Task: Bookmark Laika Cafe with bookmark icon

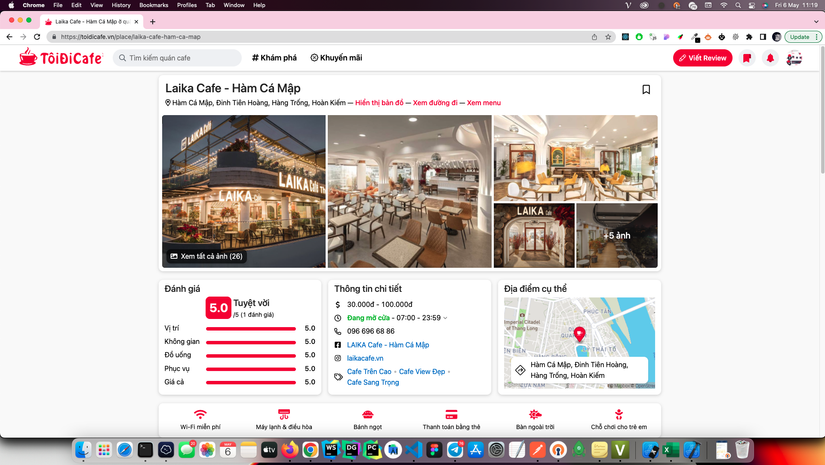Action: coord(646,89)
